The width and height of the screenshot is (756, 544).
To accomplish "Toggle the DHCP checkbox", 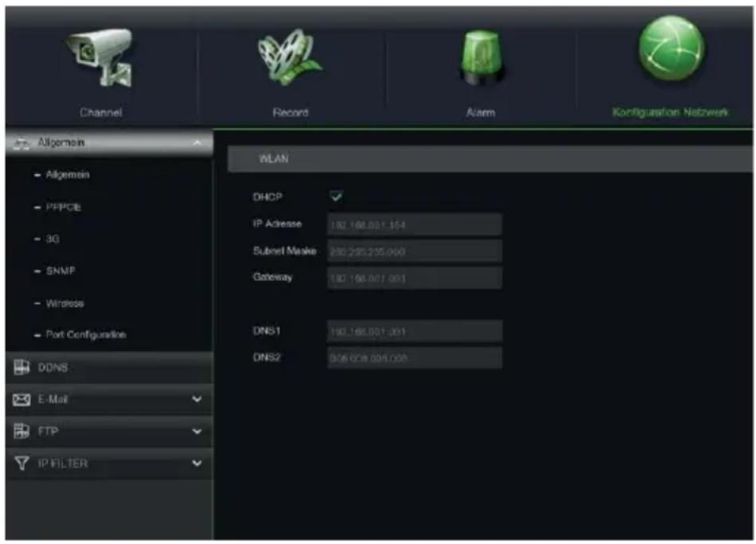I will (x=337, y=196).
